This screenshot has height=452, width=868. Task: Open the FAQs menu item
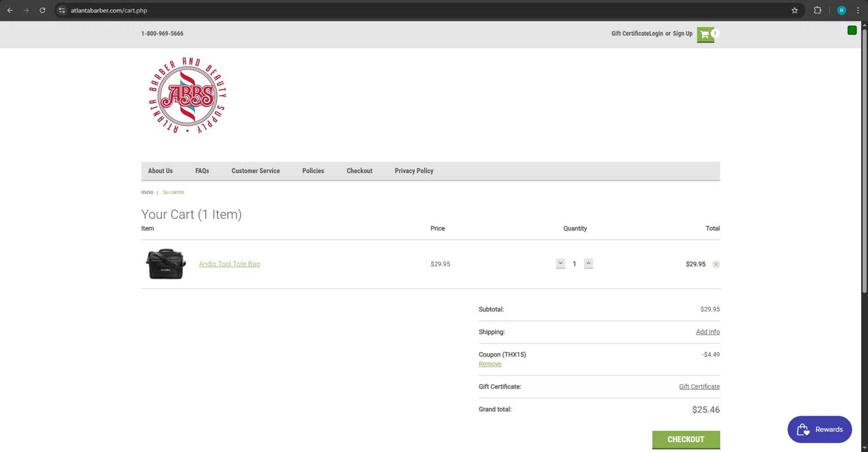(202, 171)
